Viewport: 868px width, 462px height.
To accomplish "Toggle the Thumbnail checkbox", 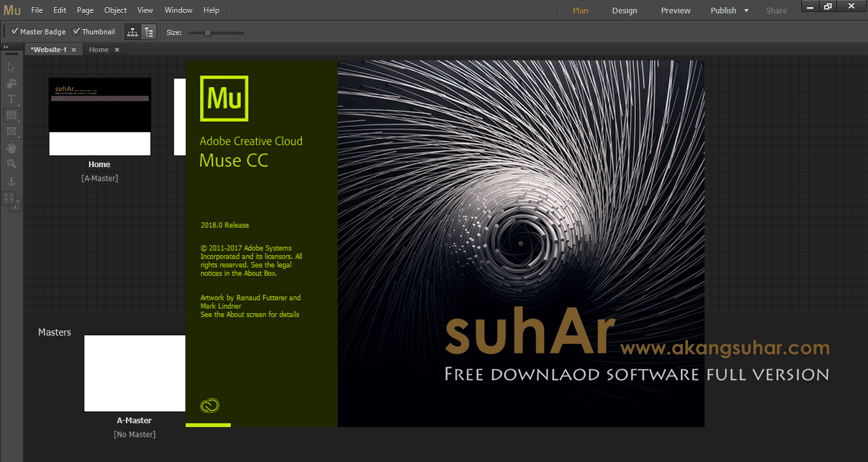I will (76, 32).
